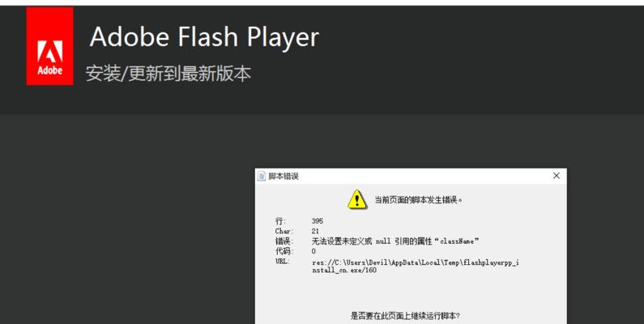This screenshot has width=644, height=324.
Task: Click the 是否要在此页面上继续运行脚本 question
Action: tap(405, 316)
